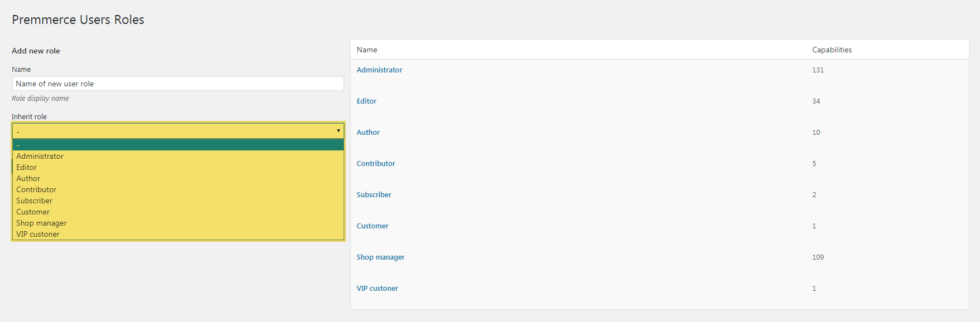Image resolution: width=980 pixels, height=322 pixels.
Task: Open the Subscriber role link in table
Action: tap(374, 194)
